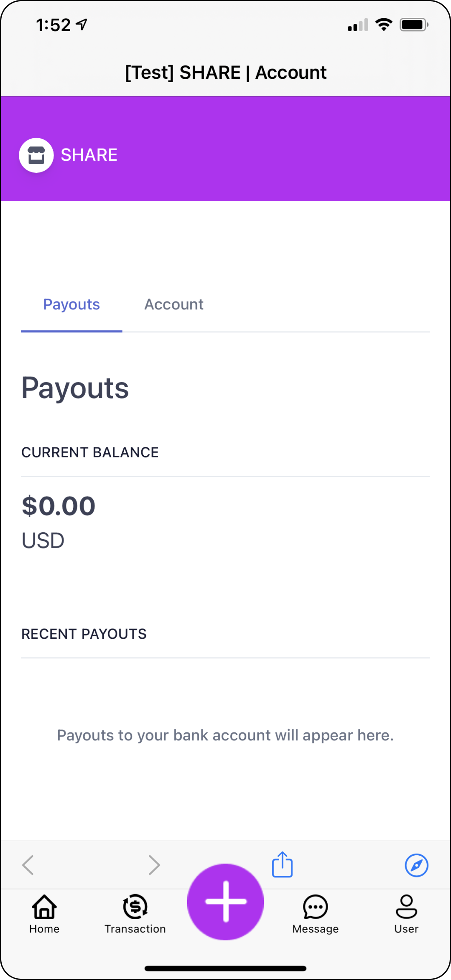Tap the RECENT PAYOUTS section label

(84, 634)
